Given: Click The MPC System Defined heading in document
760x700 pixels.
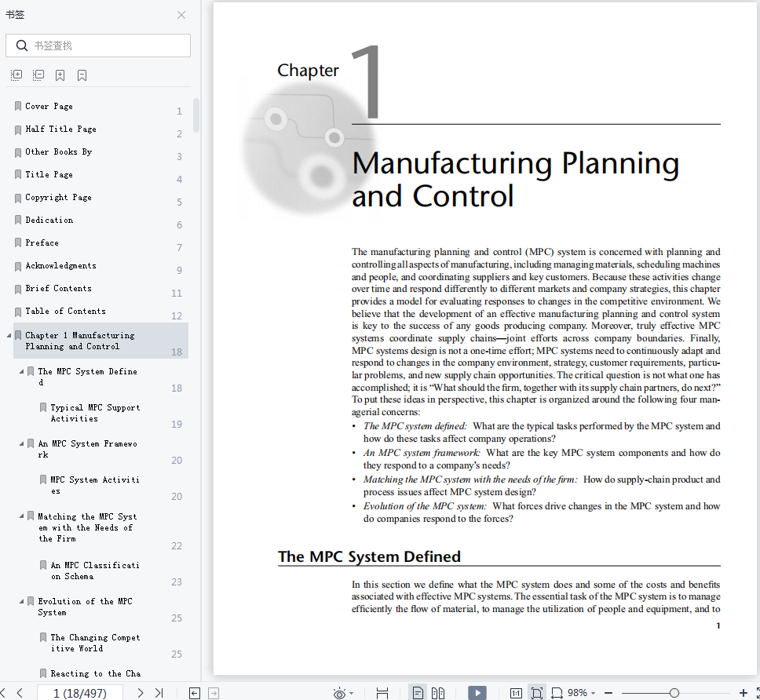Looking at the screenshot, I should coord(369,556).
